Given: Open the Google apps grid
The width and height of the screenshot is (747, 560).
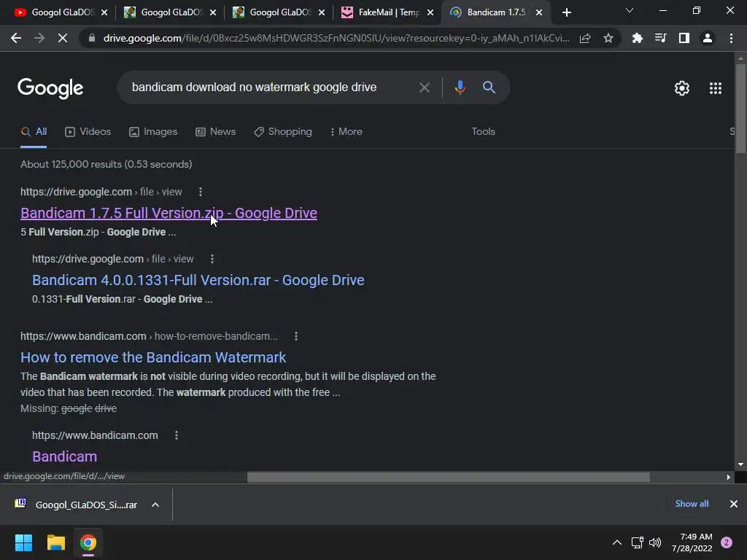Looking at the screenshot, I should point(715,88).
